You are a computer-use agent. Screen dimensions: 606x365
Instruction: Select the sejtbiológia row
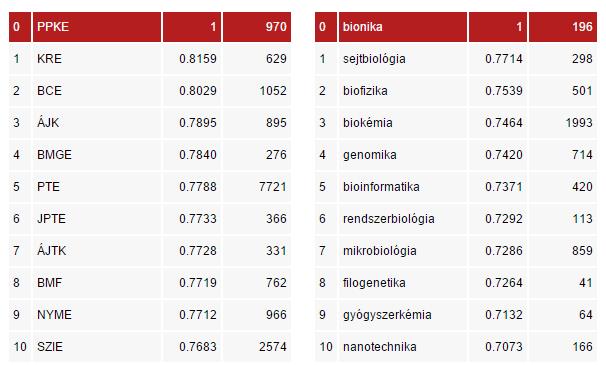pyautogui.click(x=456, y=59)
